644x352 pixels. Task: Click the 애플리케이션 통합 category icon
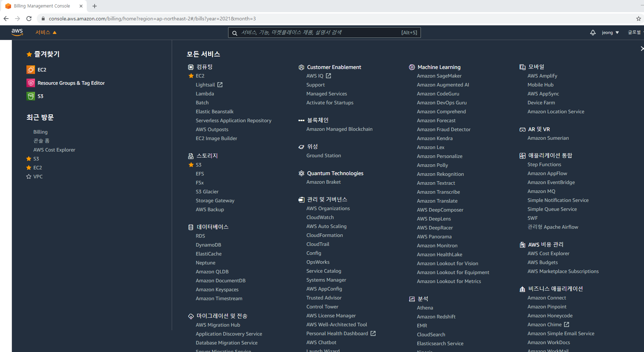(523, 156)
